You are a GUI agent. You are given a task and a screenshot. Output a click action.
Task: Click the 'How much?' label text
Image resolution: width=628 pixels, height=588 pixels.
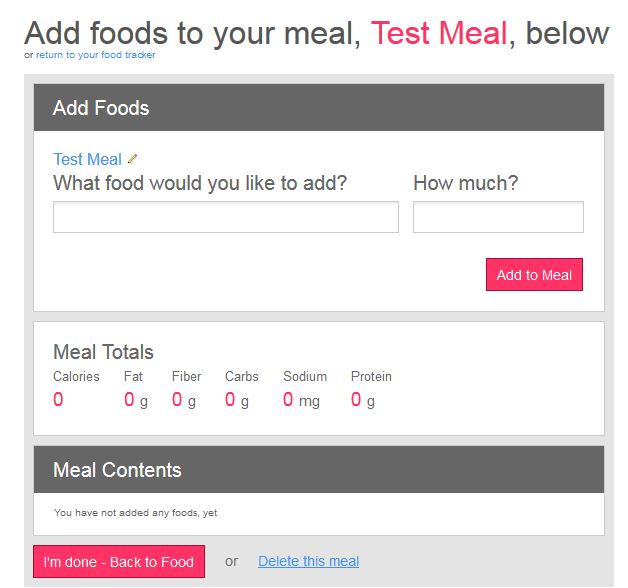point(466,183)
